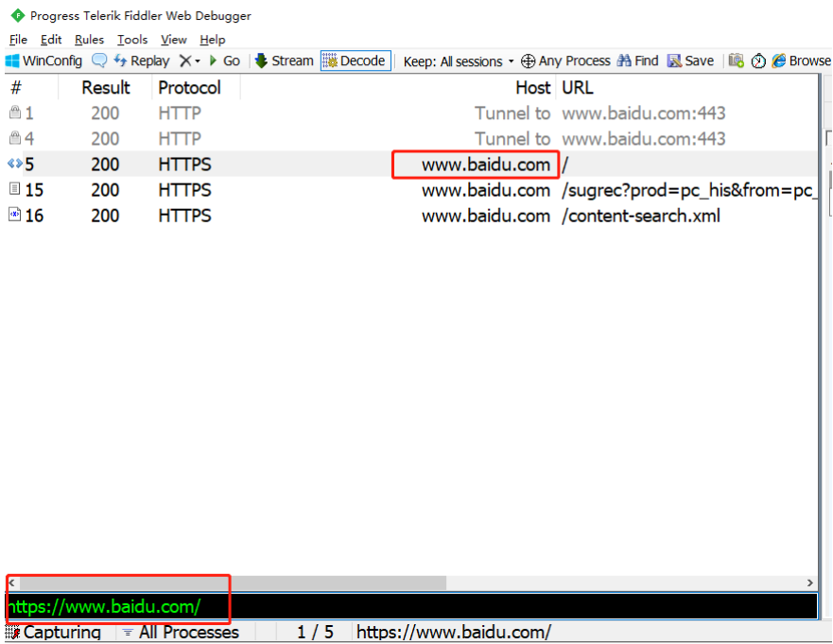Image resolution: width=833 pixels, height=644 pixels.
Task: Click the '200' result of session 16
Action: pyautogui.click(x=105, y=216)
